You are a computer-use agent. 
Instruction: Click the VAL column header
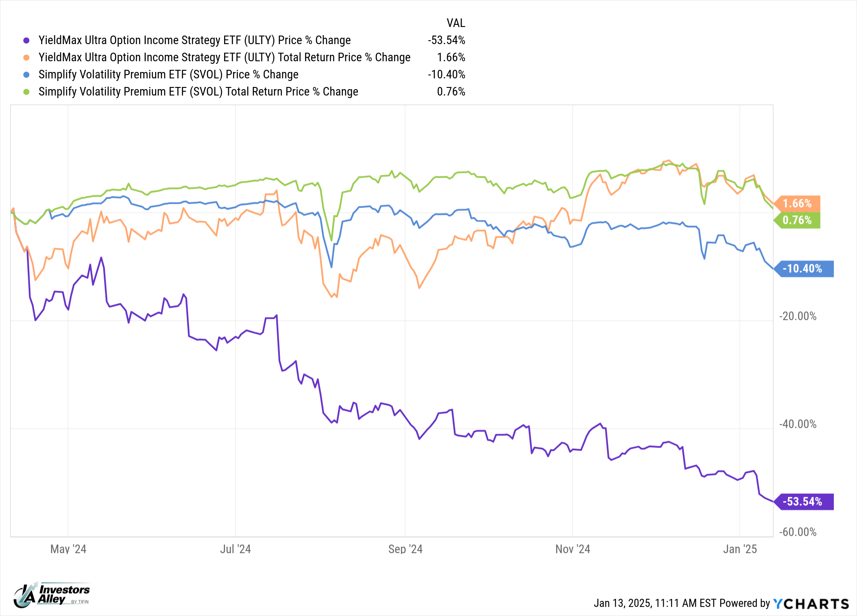pyautogui.click(x=455, y=23)
